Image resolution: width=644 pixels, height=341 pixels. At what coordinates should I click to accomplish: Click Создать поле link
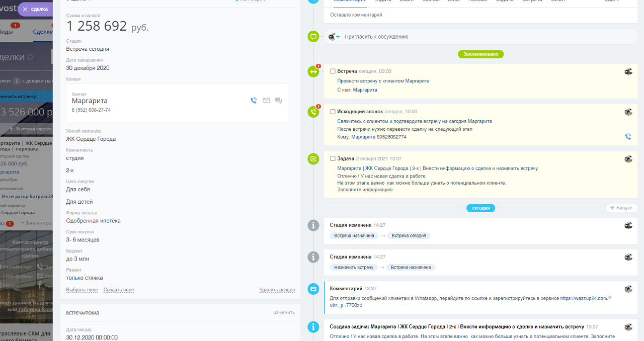click(x=119, y=290)
